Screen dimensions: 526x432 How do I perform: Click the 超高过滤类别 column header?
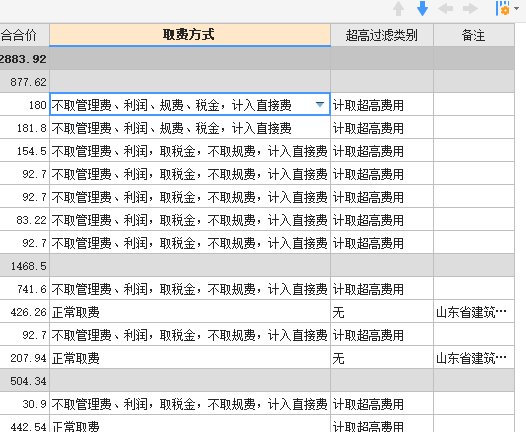[382, 35]
